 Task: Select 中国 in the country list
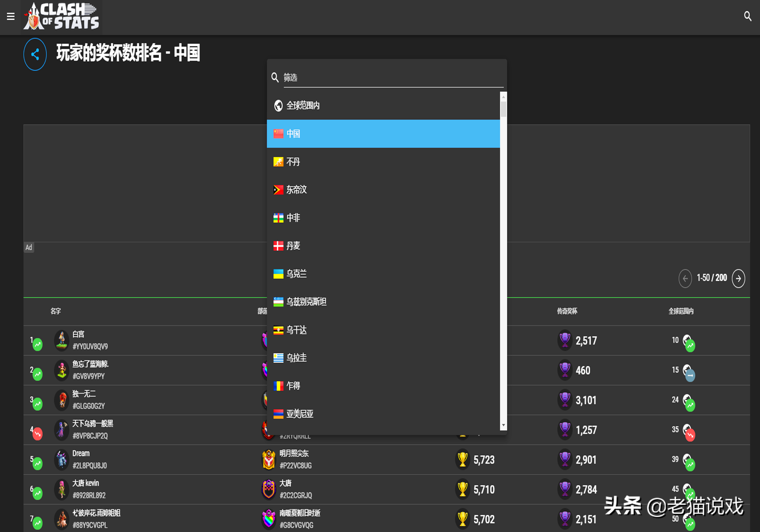click(x=383, y=134)
